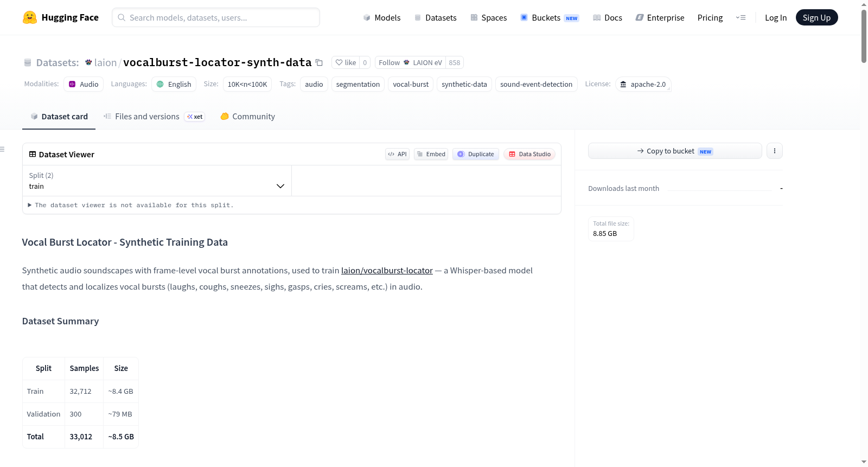
Task: Click the Hugging Face logo icon
Action: [30, 17]
